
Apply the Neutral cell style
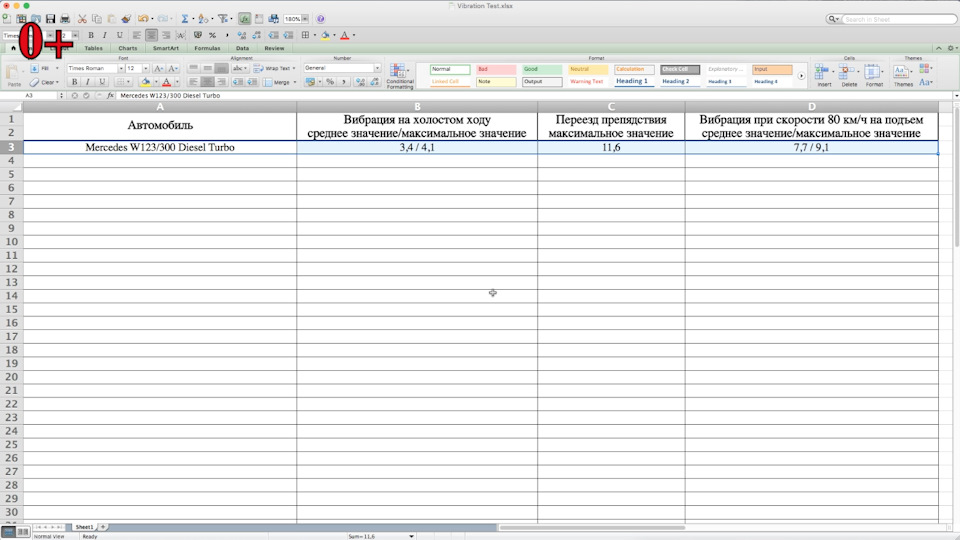click(588, 69)
